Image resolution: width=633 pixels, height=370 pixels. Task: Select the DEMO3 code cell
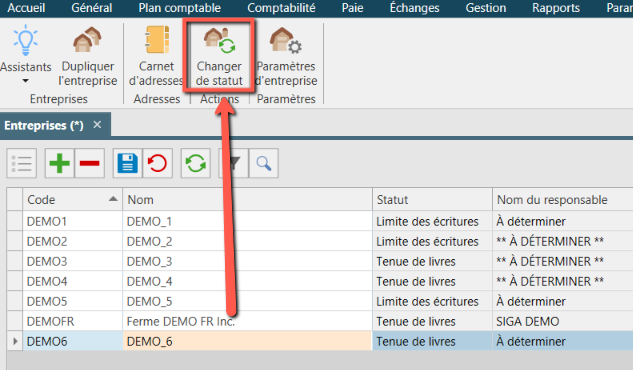pyautogui.click(x=73, y=261)
